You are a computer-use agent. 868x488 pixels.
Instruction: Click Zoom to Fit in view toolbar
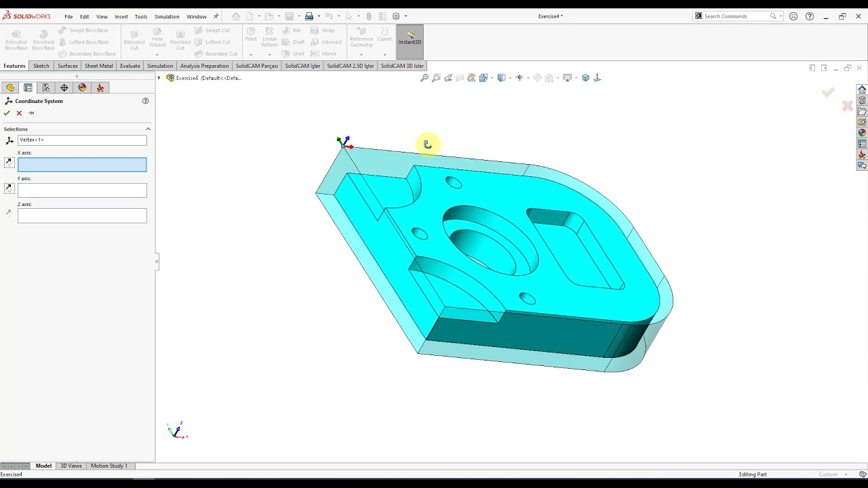click(x=425, y=78)
